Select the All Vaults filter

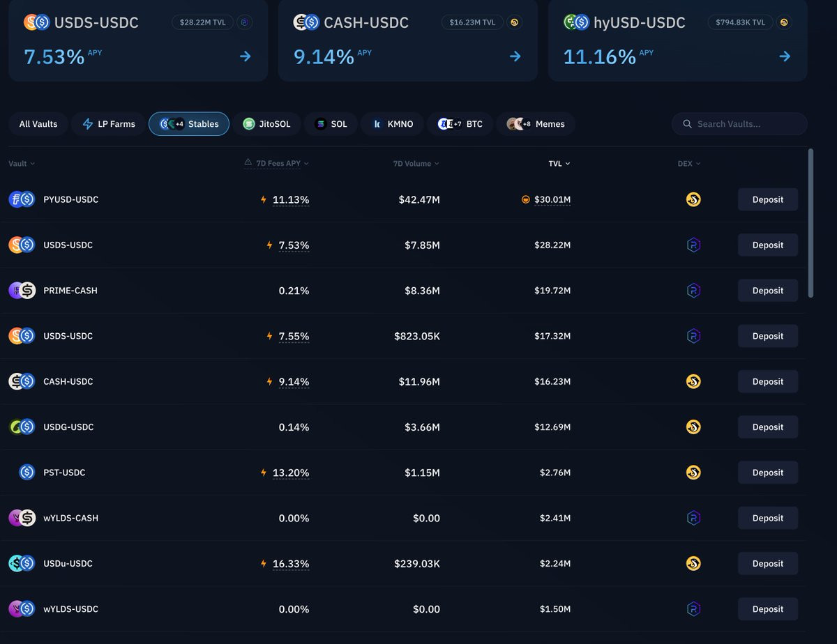coord(38,124)
